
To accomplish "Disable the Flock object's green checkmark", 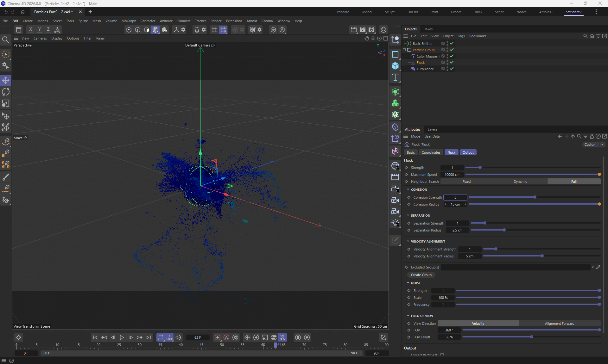I will [x=452, y=62].
